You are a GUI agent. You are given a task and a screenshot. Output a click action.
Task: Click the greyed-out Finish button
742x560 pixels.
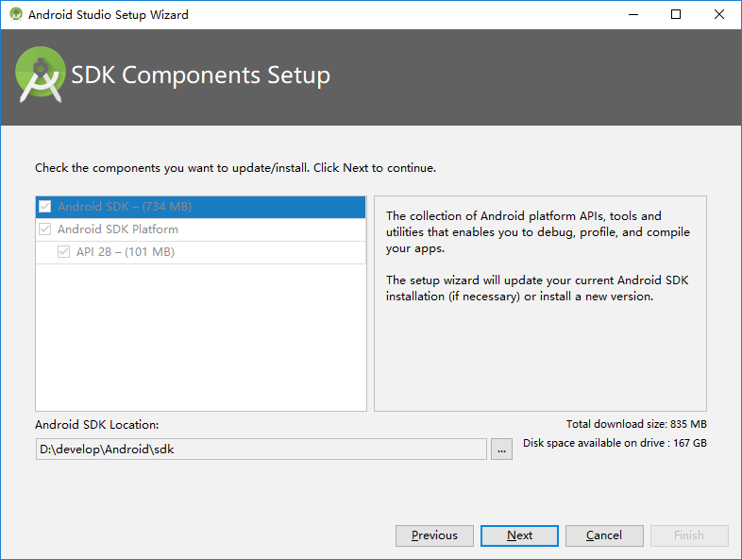pos(689,535)
